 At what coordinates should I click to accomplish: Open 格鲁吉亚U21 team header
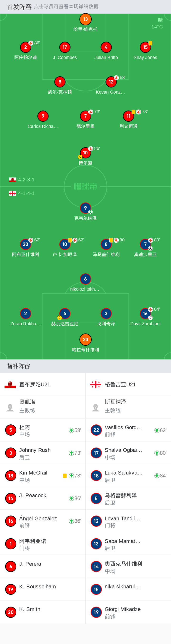[x=128, y=385]
